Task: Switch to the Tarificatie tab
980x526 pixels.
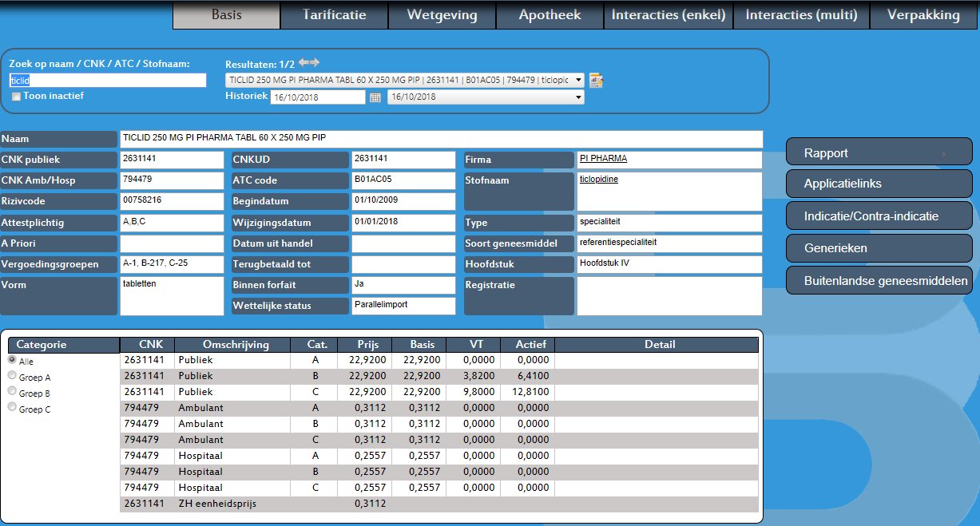Action: [334, 15]
